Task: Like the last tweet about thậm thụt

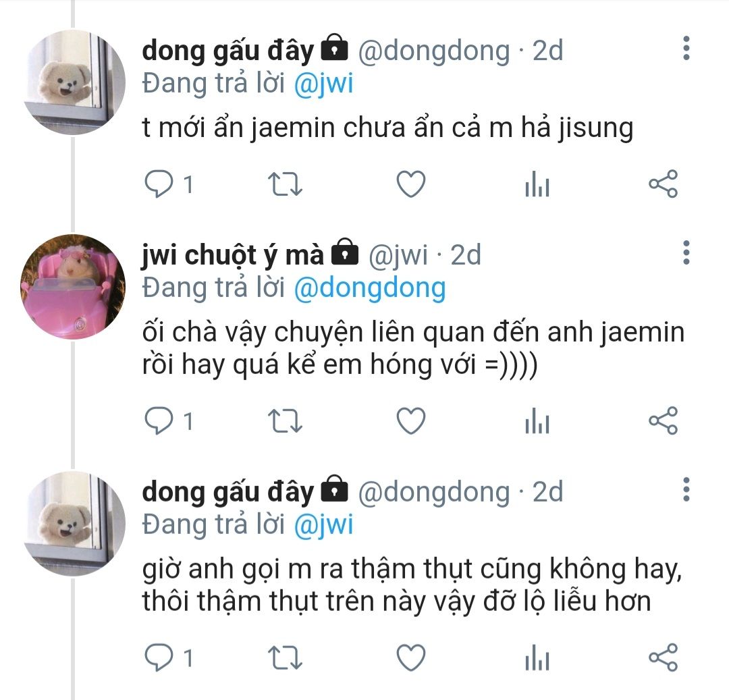Action: 411,657
